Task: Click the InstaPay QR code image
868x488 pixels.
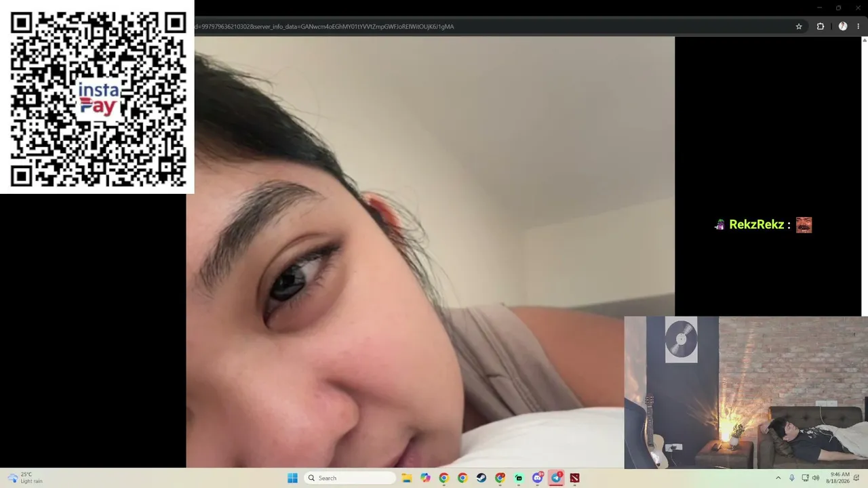Action: 98,98
